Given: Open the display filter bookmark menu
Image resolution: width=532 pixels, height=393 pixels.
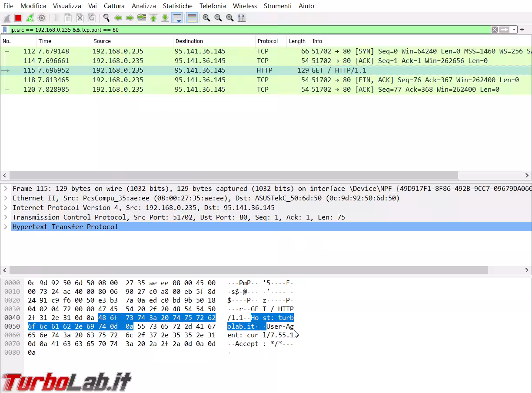Looking at the screenshot, I should click(5, 30).
